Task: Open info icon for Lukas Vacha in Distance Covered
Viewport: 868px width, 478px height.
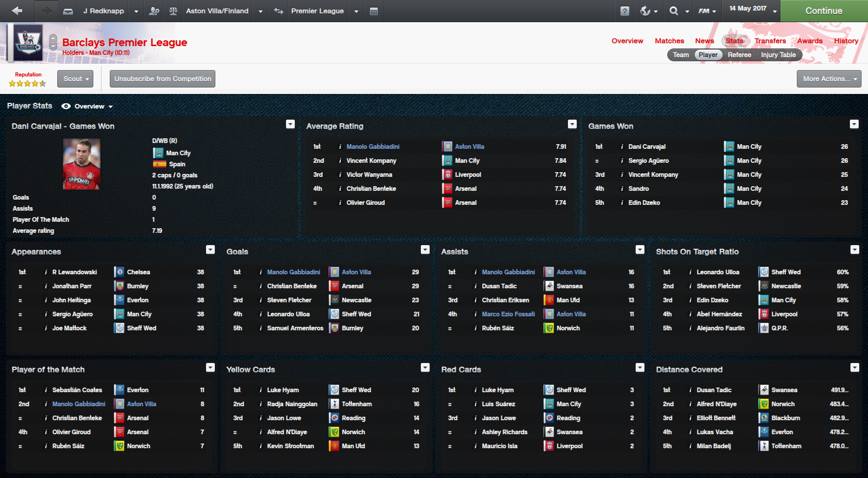Action: click(x=691, y=432)
